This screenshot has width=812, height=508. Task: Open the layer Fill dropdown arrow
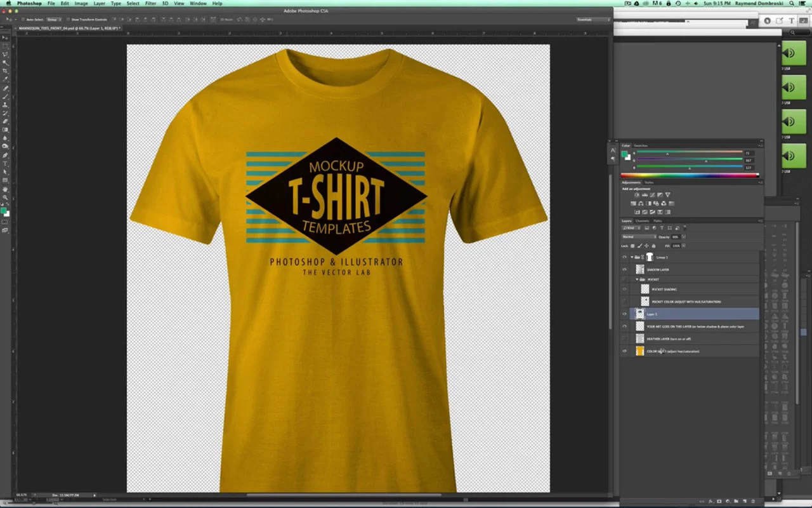point(684,246)
